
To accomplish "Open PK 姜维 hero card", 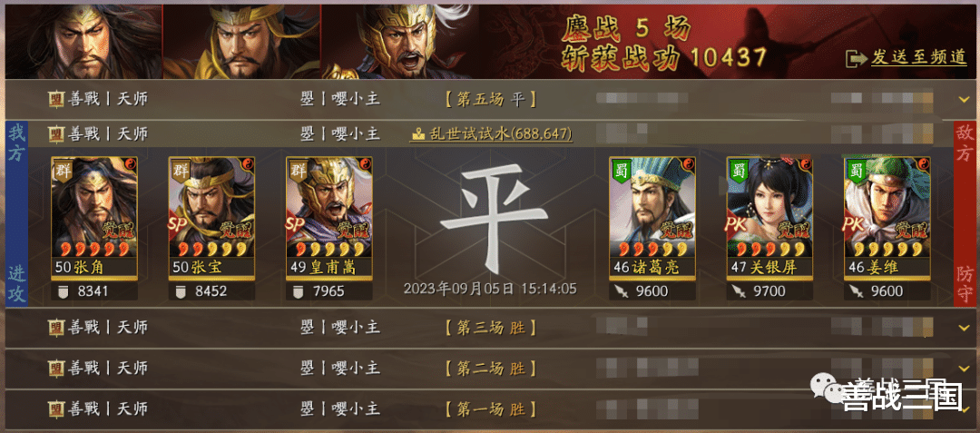I will point(887,217).
